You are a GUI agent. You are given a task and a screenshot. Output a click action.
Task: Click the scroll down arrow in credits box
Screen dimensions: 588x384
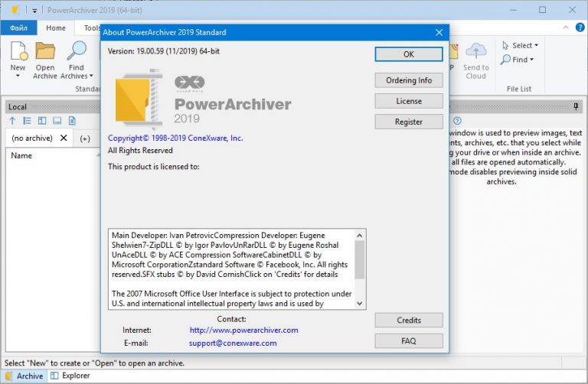[x=360, y=304]
